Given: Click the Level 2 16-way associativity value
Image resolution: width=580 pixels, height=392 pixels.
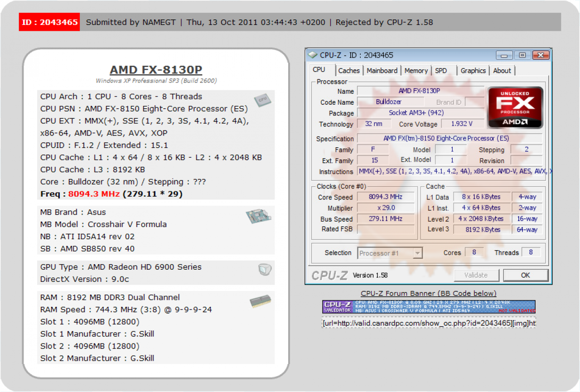Looking at the screenshot, I should [527, 219].
